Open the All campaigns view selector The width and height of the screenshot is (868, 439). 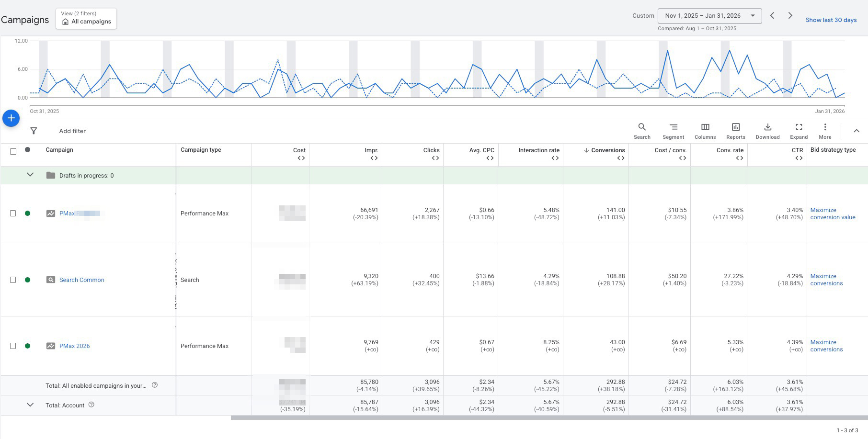[86, 19]
